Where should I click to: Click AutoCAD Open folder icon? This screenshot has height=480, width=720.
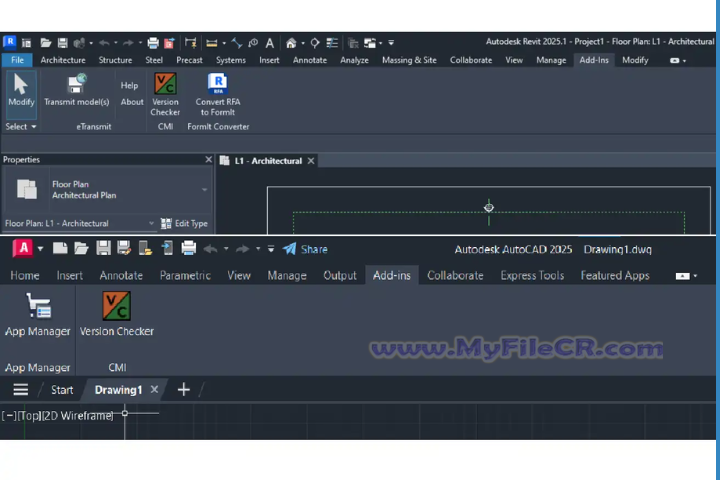tap(81, 248)
